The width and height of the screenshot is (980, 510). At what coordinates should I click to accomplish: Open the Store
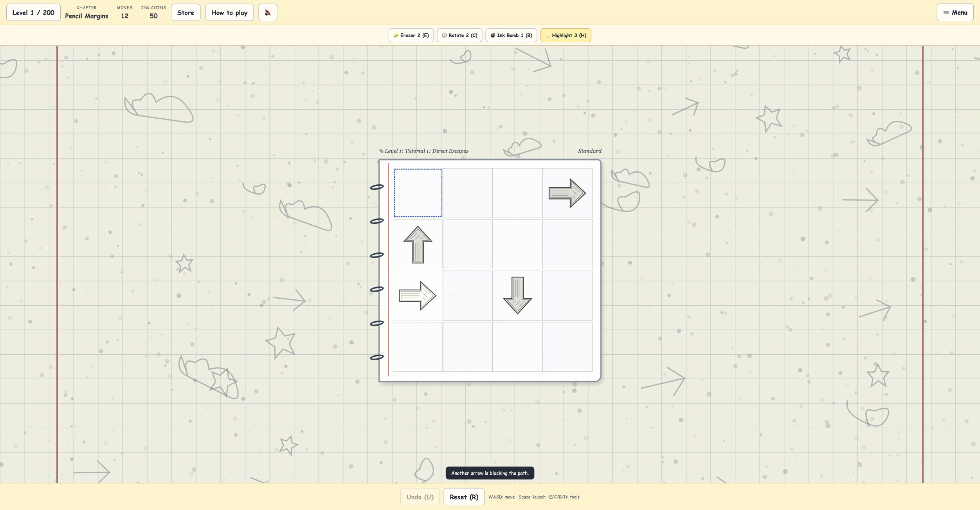coord(186,13)
